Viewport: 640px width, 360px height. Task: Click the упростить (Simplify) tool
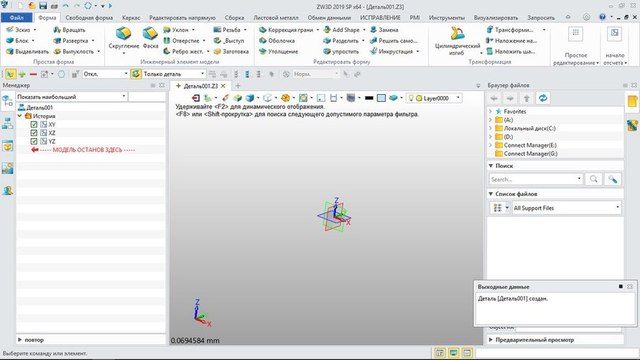(x=341, y=51)
